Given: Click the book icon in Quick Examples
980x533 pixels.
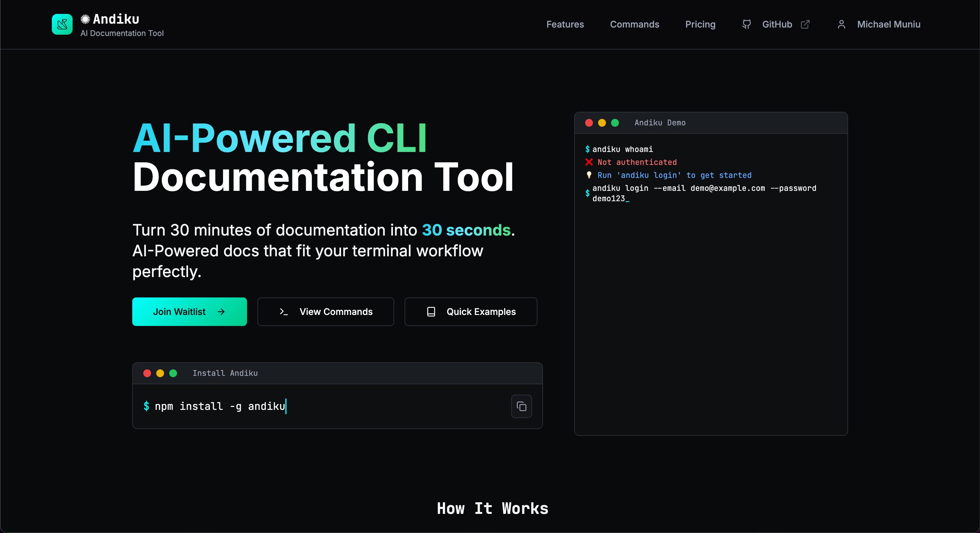Looking at the screenshot, I should (x=431, y=312).
